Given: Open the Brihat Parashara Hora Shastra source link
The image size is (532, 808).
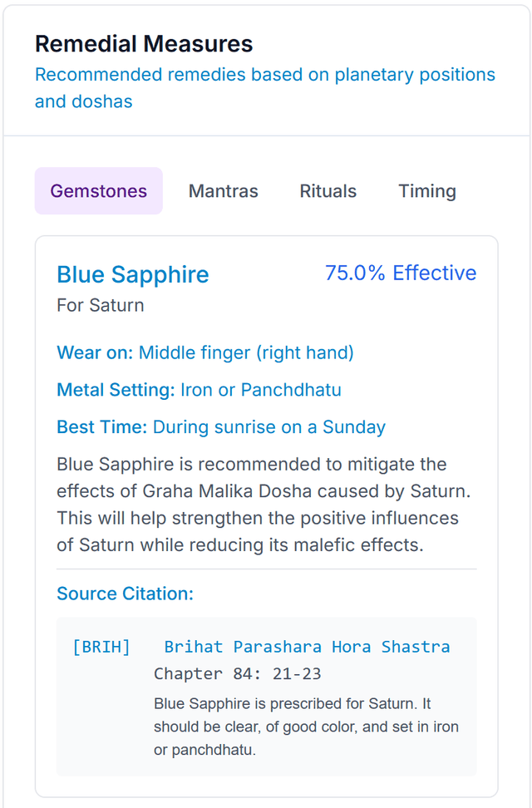Looking at the screenshot, I should 306,646.
